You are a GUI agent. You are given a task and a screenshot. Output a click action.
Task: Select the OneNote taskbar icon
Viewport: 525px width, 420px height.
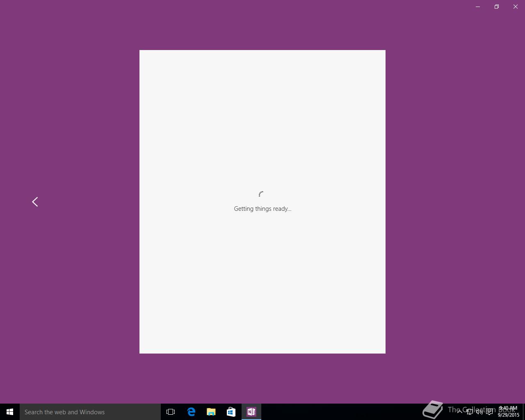pos(251,412)
